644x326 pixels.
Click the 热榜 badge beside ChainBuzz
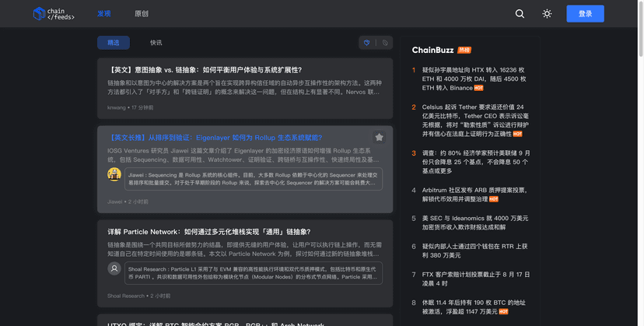click(x=464, y=51)
